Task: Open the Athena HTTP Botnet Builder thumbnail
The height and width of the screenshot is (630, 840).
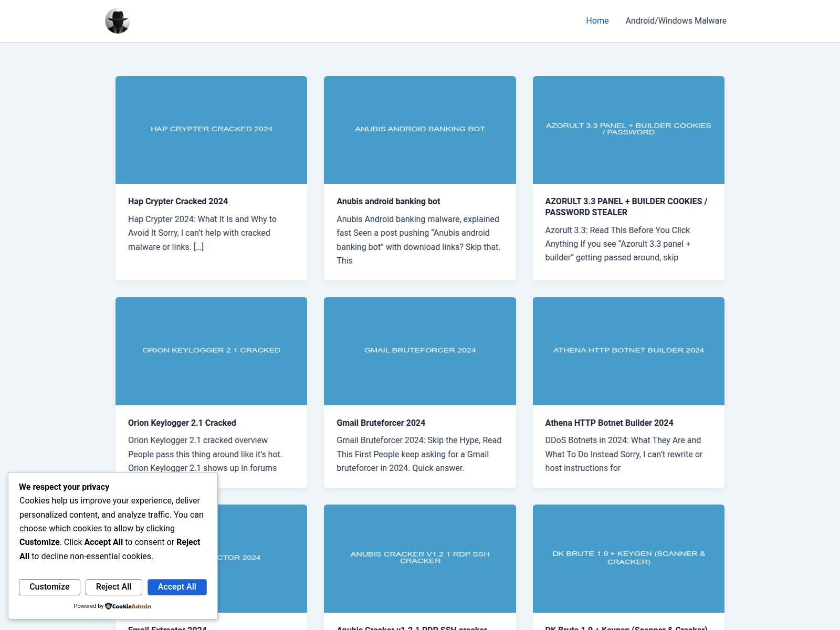Action: [x=628, y=351]
